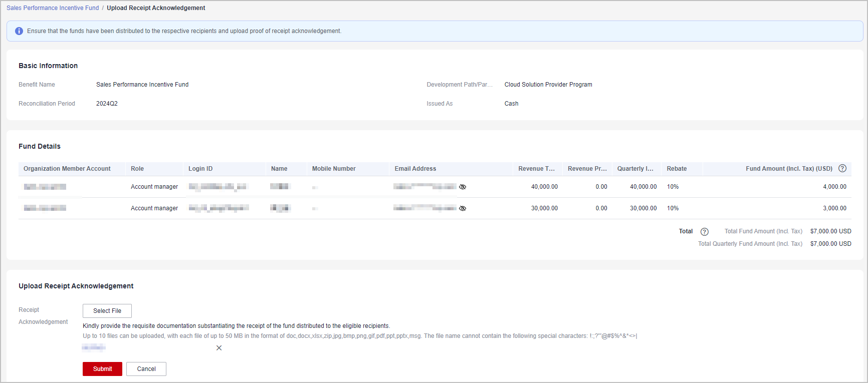The width and height of the screenshot is (868, 383).
Task: Submit the receipt acknowledgement
Action: [x=102, y=369]
